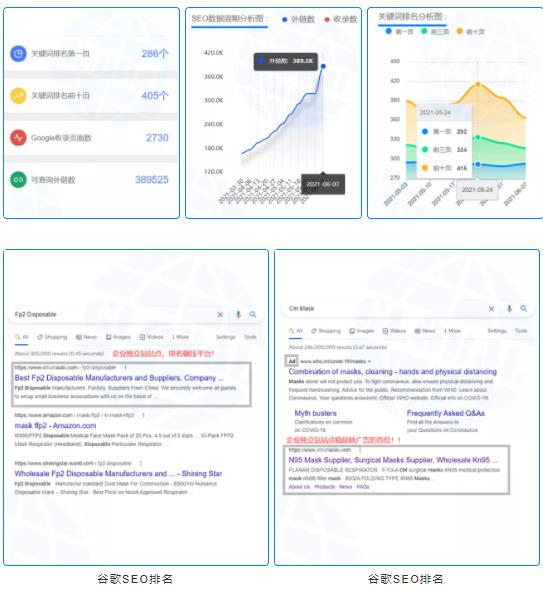Select All tab in Cm Mask results
Screen dimensions: 543x592
point(296,331)
